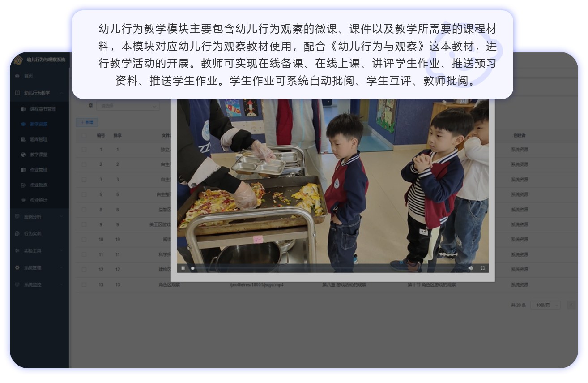Select the checkbox for row number 5
The image size is (588, 383).
click(84, 195)
